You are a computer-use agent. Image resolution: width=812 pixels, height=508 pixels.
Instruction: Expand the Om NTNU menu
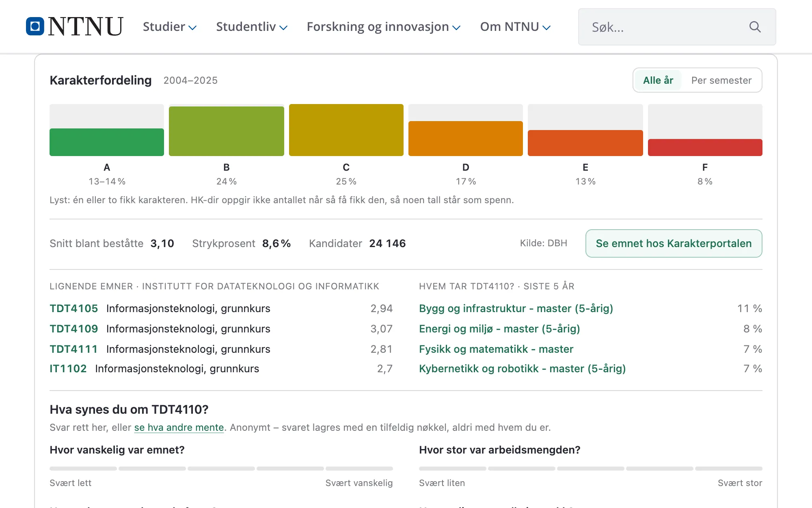point(515,27)
